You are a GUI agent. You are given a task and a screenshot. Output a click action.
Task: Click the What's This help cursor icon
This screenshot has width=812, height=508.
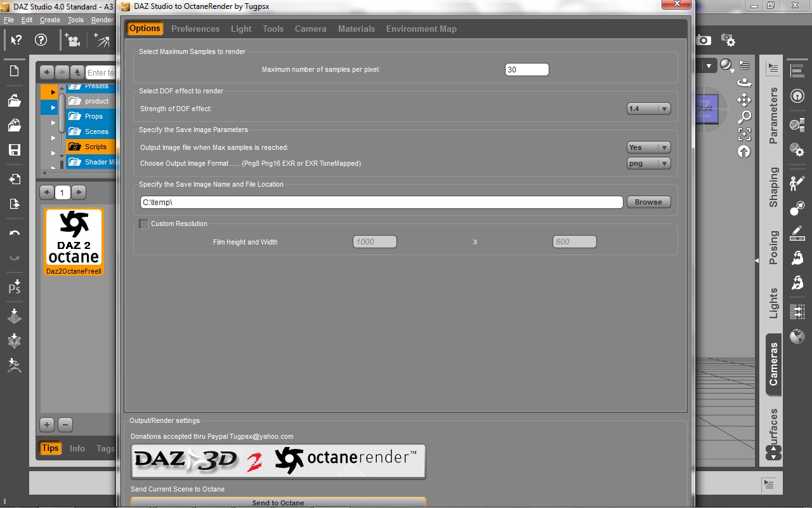coord(16,41)
